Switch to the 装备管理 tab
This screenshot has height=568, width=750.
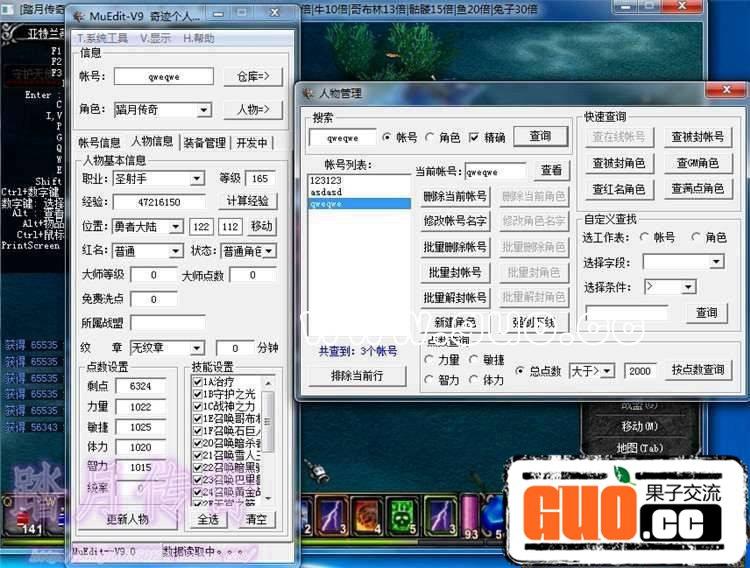[203, 143]
